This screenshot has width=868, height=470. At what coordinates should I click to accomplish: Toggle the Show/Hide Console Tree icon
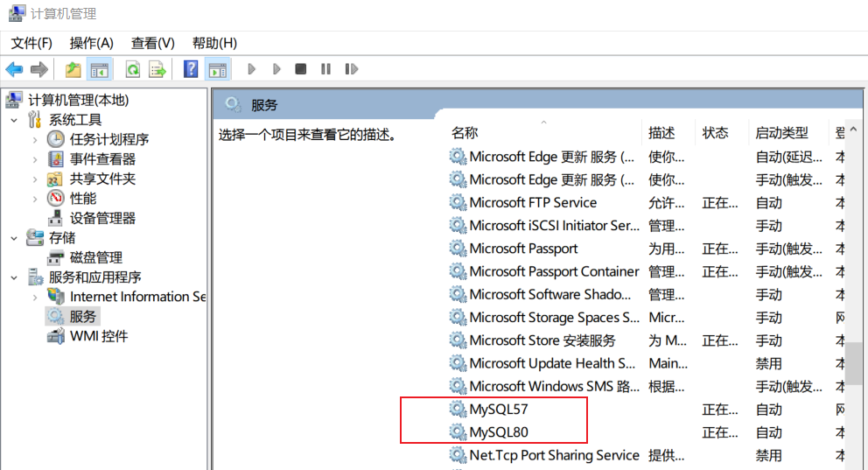tap(100, 69)
